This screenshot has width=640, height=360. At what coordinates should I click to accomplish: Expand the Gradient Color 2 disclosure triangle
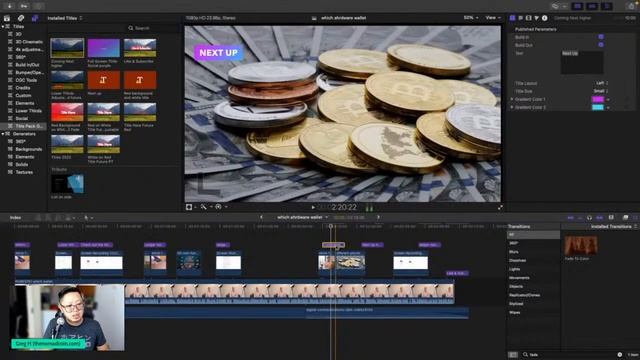click(512, 107)
